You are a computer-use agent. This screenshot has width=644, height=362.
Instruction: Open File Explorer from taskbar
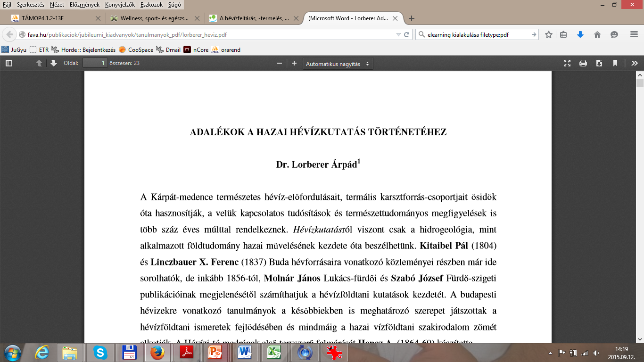point(71,352)
